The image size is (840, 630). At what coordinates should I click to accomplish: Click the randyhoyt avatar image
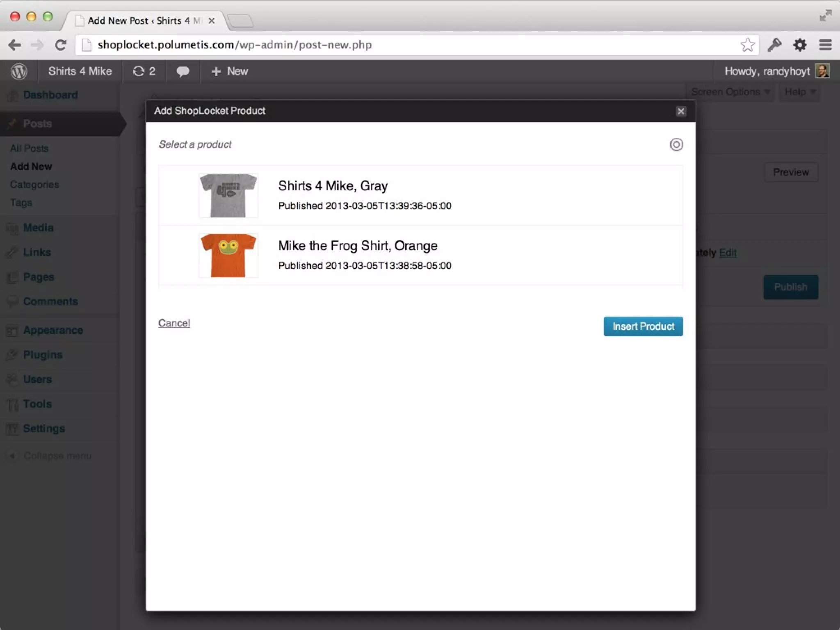pos(822,71)
